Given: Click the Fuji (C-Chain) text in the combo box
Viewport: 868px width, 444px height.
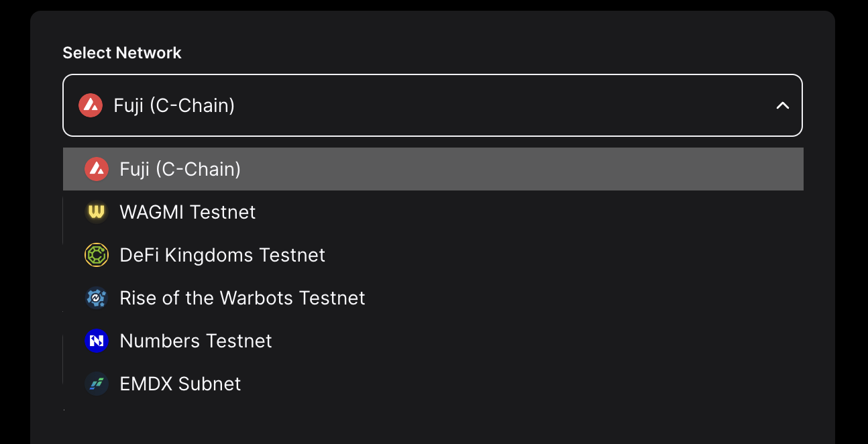Looking at the screenshot, I should 174,105.
